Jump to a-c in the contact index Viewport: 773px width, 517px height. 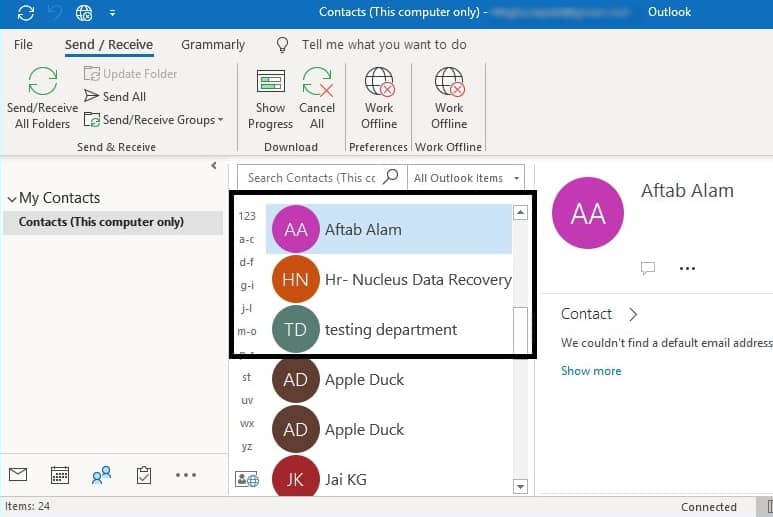[x=247, y=239]
